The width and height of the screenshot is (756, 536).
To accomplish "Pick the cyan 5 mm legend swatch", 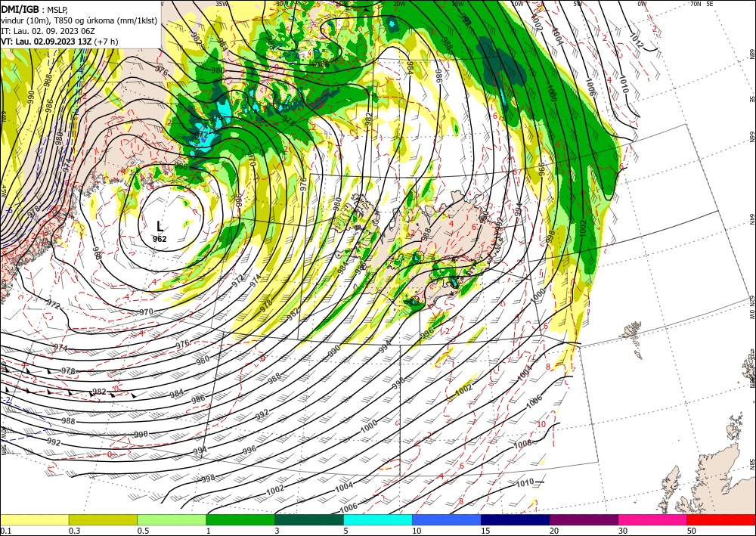I will pyautogui.click(x=378, y=520).
